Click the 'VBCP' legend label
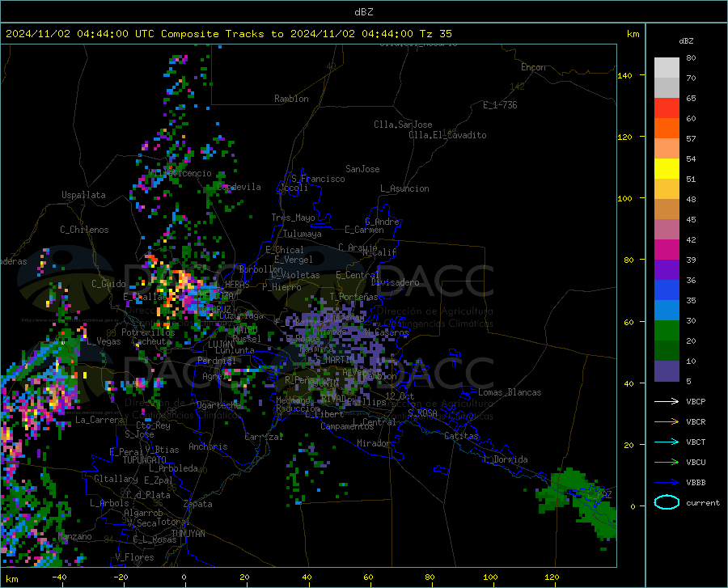This screenshot has width=728, height=588. (x=696, y=401)
